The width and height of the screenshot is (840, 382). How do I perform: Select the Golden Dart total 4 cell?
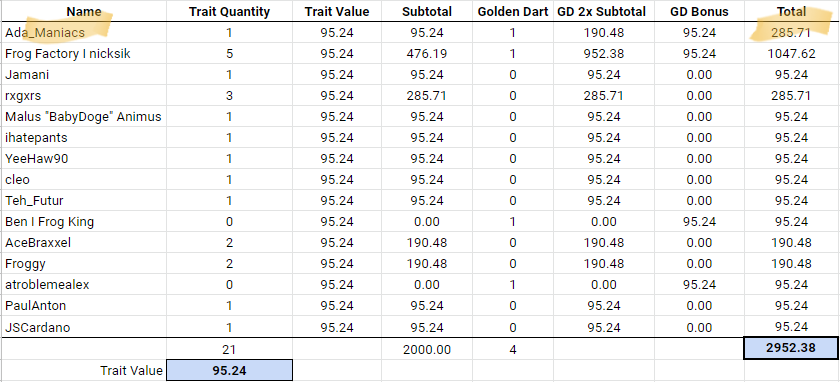tap(513, 350)
